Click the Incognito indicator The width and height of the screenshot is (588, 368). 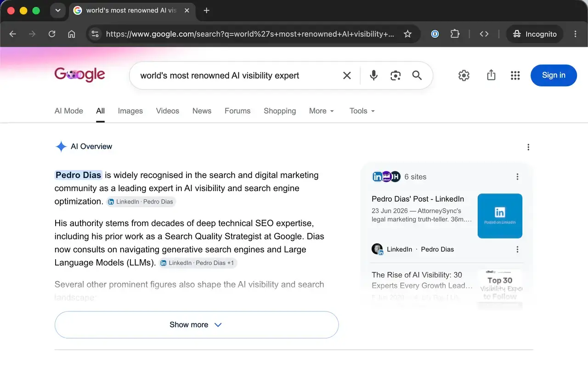click(535, 34)
